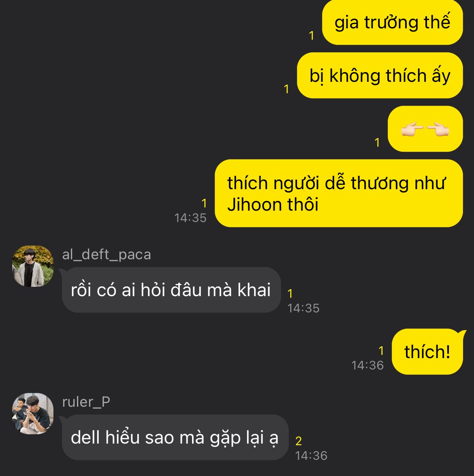Image resolution: width=474 pixels, height=476 pixels.
Task: Tap the 14:35 timestamp beside the Jihoon message
Action: [x=190, y=218]
